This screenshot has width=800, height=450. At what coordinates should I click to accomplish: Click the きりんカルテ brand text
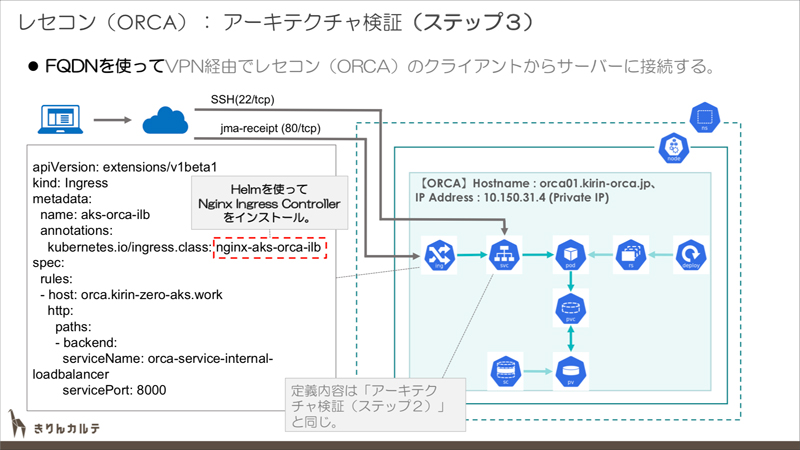(67, 429)
